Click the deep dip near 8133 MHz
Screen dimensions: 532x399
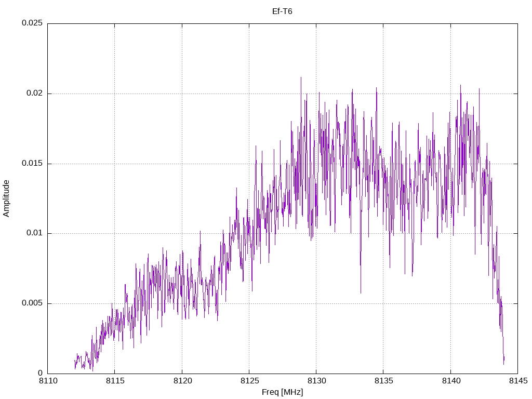tap(361, 292)
